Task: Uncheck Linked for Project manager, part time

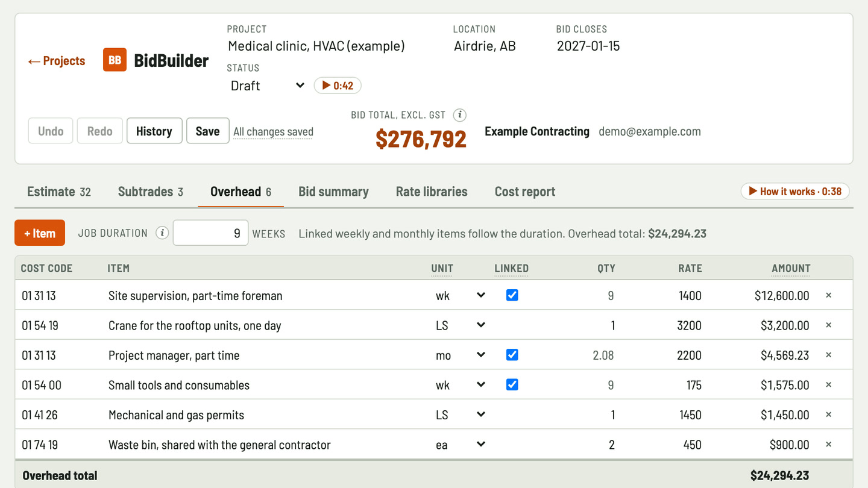Action: click(512, 355)
